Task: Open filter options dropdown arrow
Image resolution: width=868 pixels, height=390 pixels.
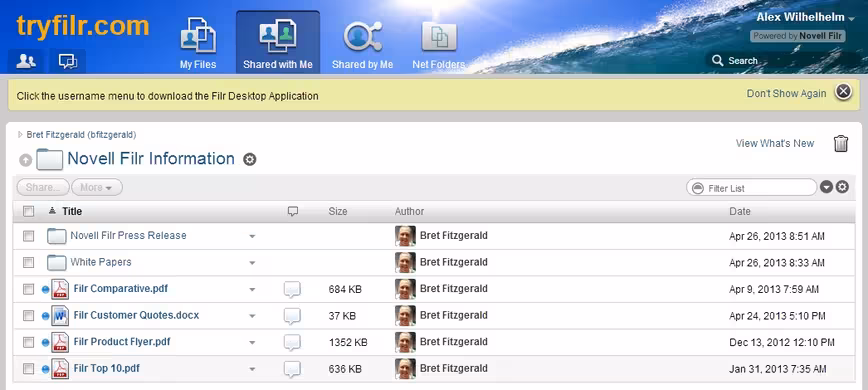Action: pyautogui.click(x=826, y=187)
